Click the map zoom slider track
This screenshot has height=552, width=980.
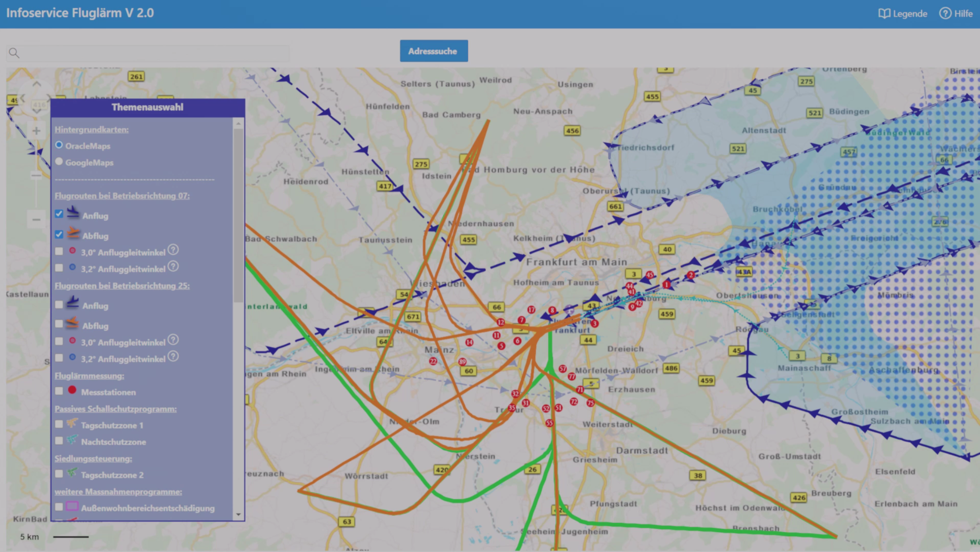tap(36, 194)
